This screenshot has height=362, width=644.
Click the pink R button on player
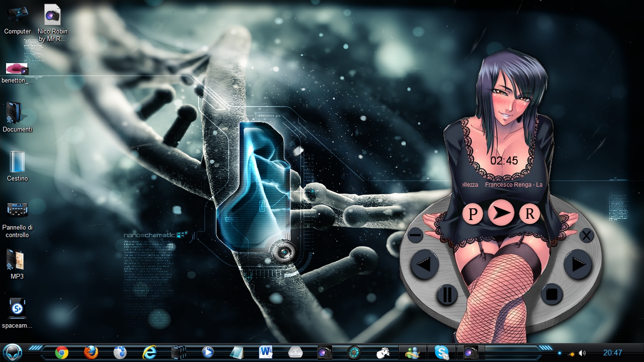529,214
